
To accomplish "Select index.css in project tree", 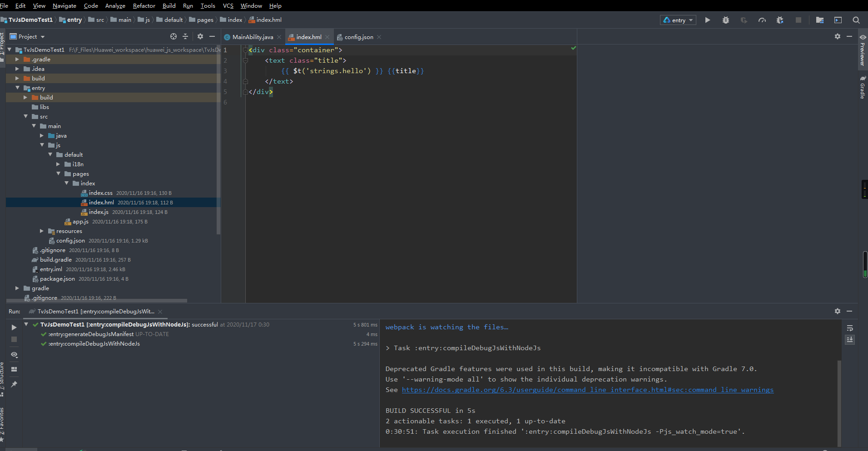I will [x=100, y=193].
